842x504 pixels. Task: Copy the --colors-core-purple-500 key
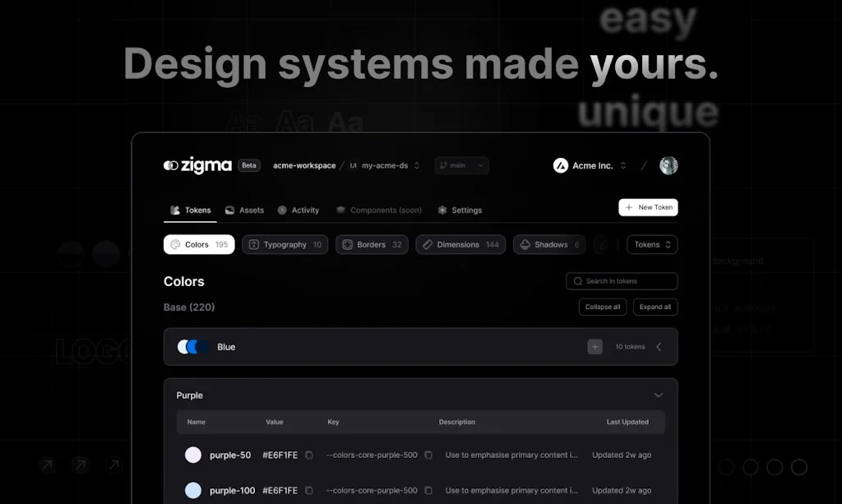(x=428, y=455)
